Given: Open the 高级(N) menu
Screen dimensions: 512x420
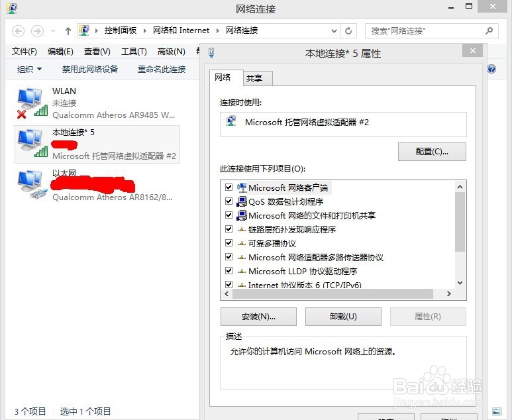Looking at the screenshot, I should [172, 51].
